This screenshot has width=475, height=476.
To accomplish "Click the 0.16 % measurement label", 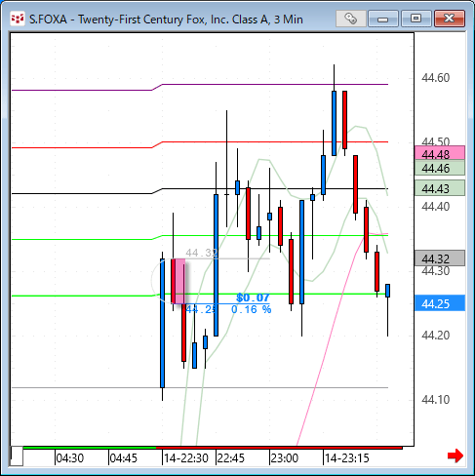I will 252,309.
